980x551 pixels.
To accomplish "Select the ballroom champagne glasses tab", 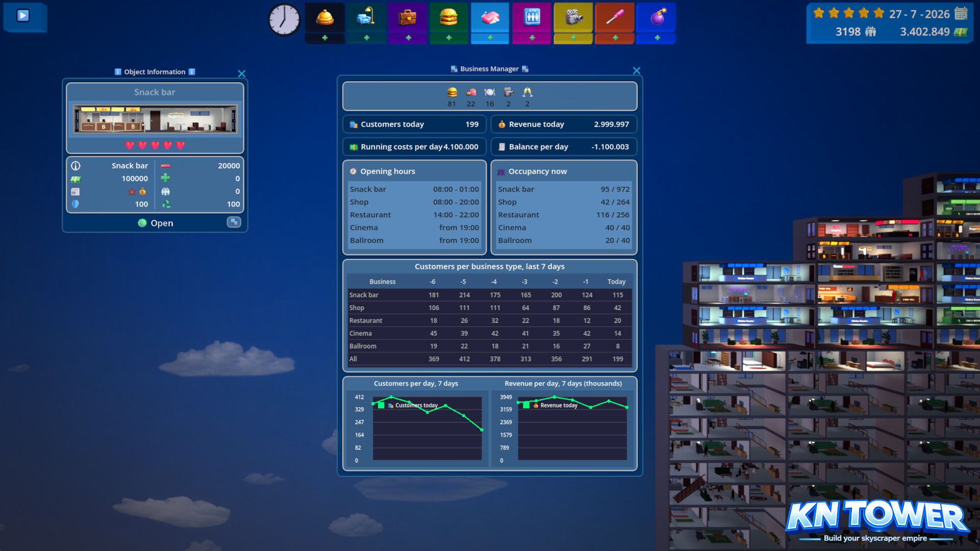I will [527, 96].
